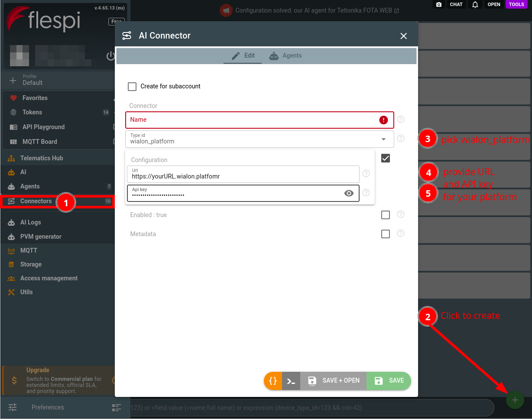Open help icon next to Url field
The height and width of the screenshot is (419, 532).
366,173
